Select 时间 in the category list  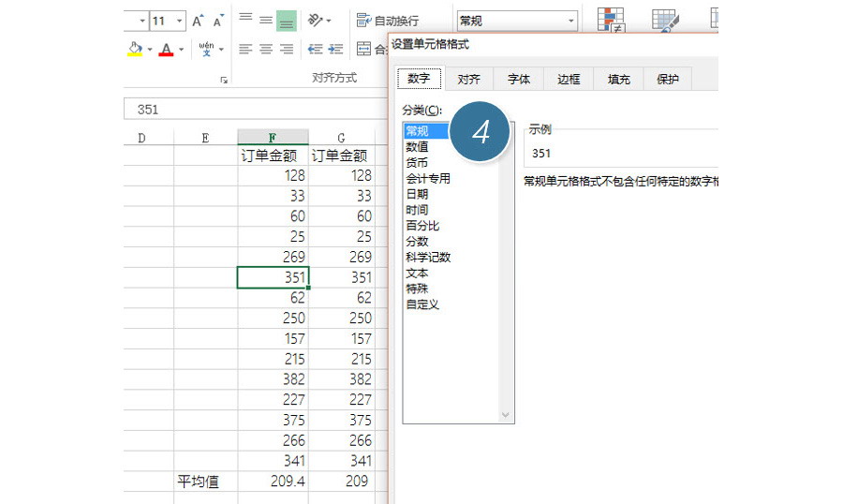pos(417,210)
